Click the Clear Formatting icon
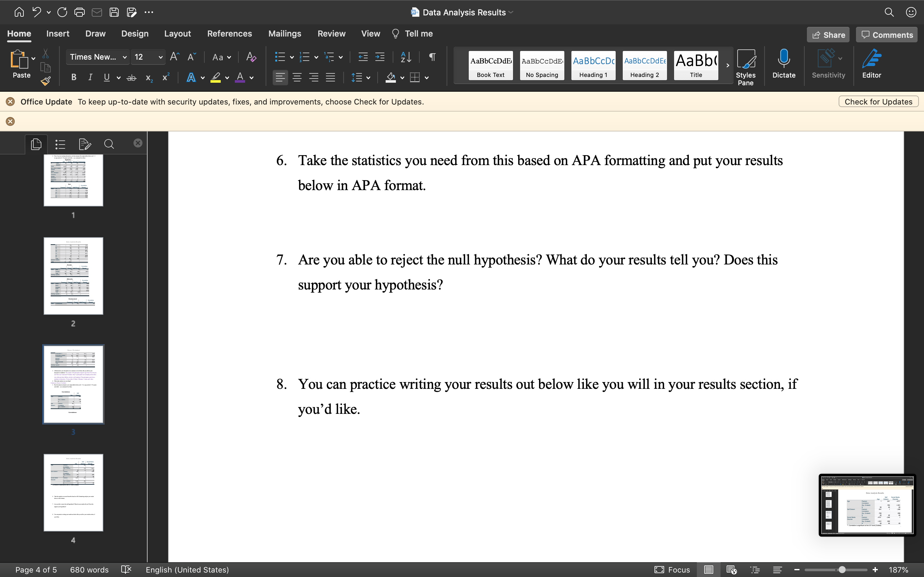The width and height of the screenshot is (924, 577). point(251,57)
